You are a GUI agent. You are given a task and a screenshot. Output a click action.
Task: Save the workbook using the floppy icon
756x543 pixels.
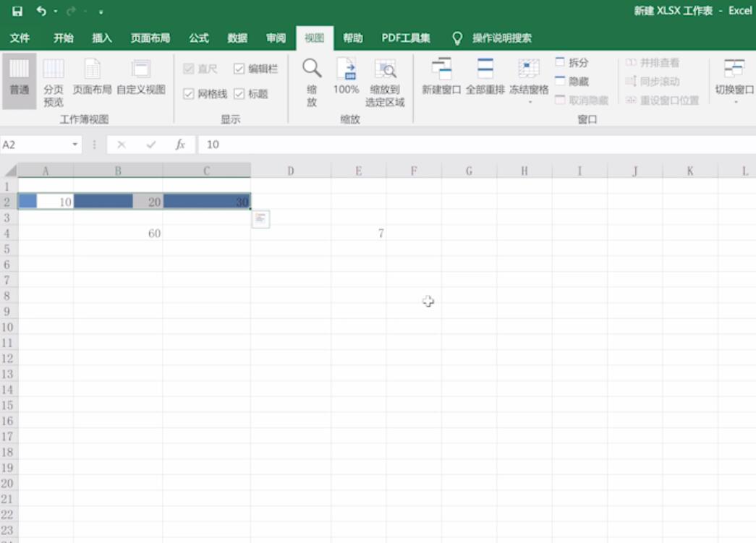coord(17,11)
